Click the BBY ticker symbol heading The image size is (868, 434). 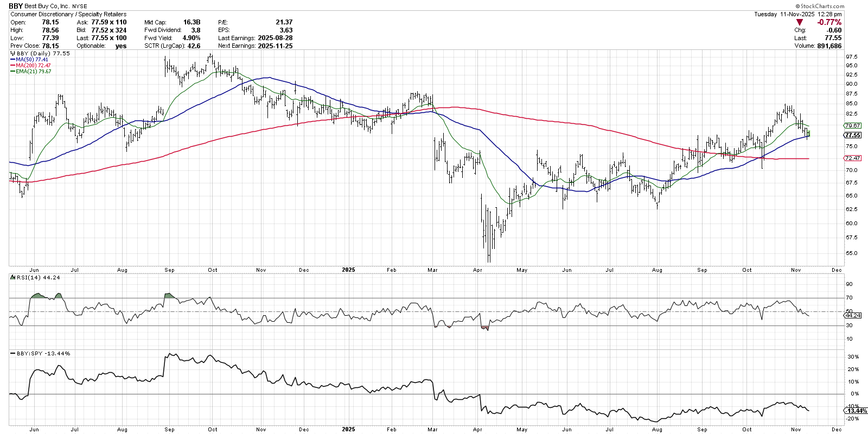(x=16, y=6)
